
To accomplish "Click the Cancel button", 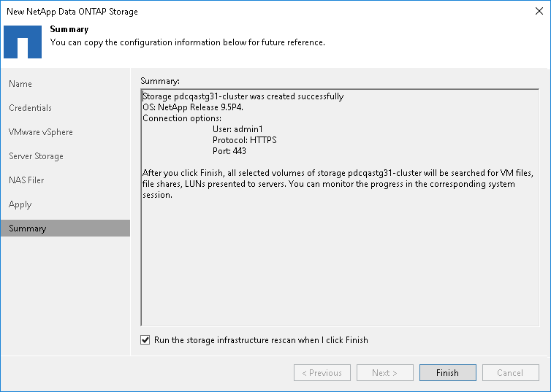I will click(511, 373).
